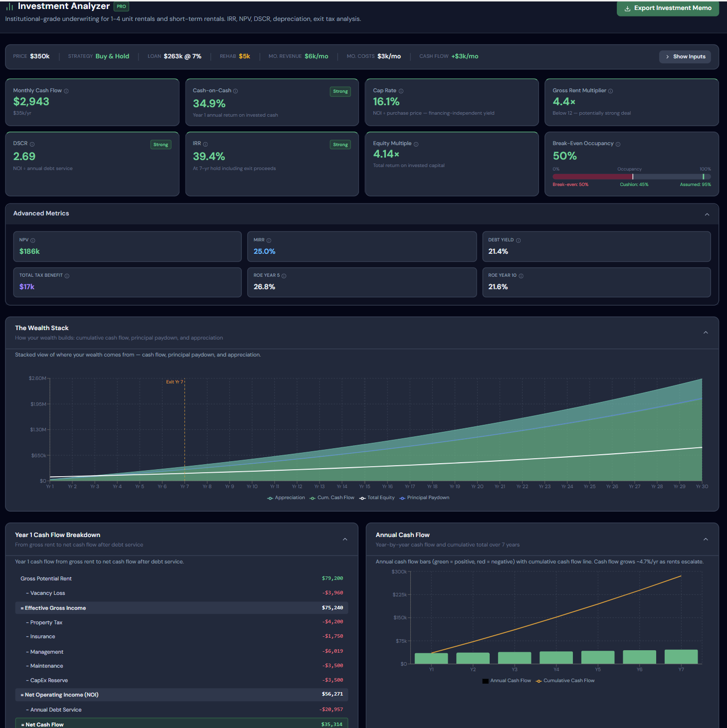Click the Show Inputs button

tap(685, 57)
